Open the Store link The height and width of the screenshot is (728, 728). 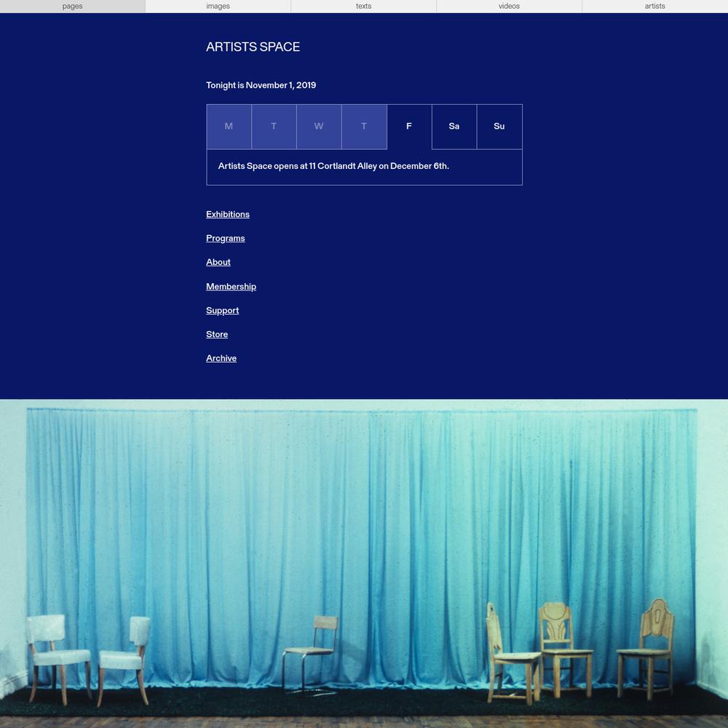[217, 334]
